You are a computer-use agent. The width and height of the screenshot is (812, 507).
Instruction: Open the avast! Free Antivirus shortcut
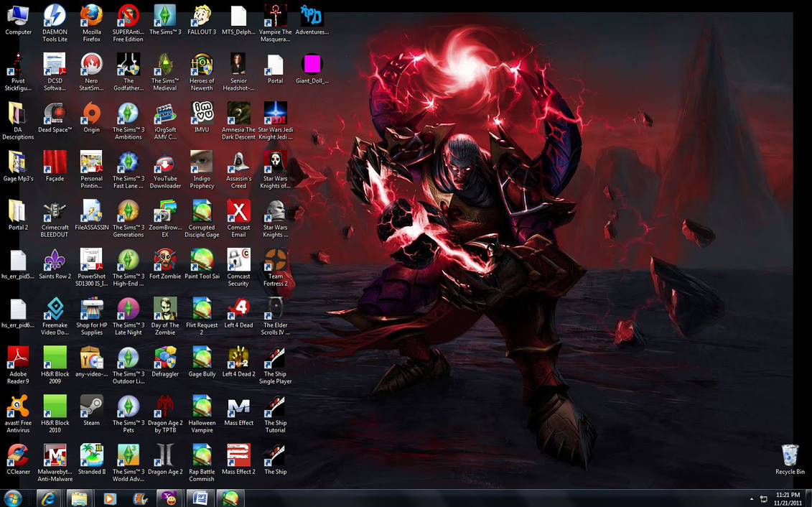[18, 414]
